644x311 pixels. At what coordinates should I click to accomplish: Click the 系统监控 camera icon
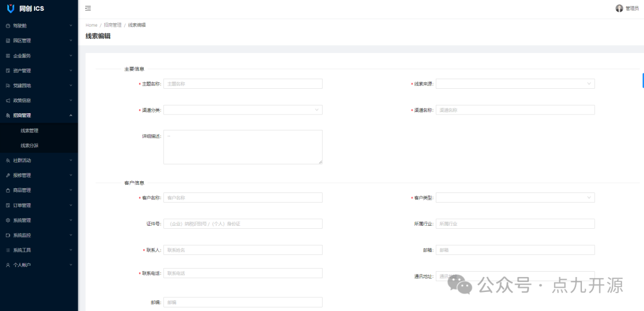coord(8,235)
